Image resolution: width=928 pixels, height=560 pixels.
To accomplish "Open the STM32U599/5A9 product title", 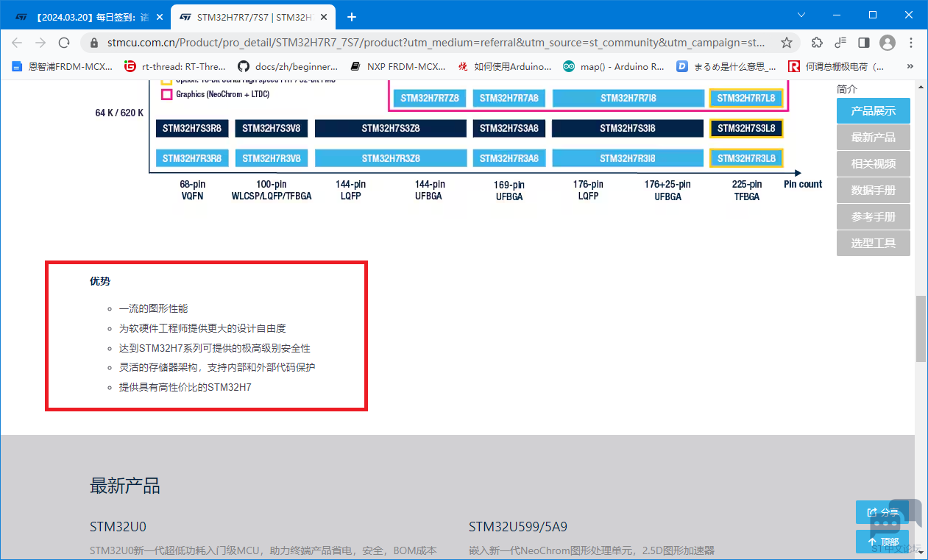I will (518, 527).
